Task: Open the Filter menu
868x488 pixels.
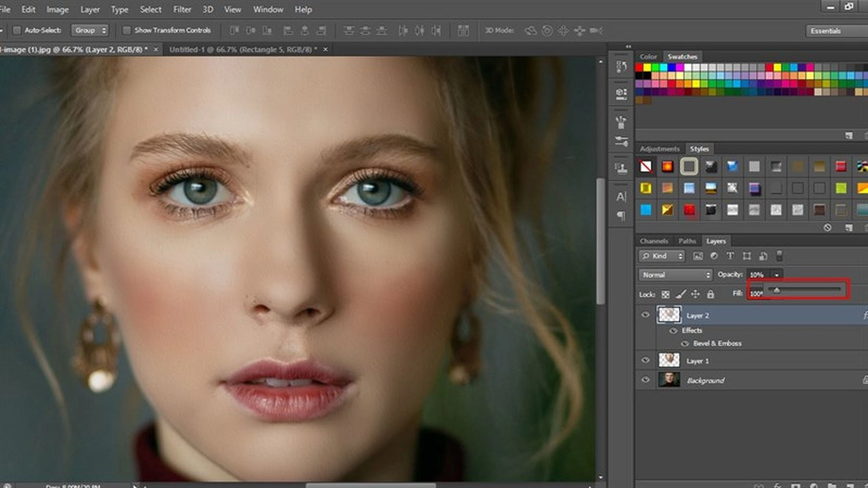Action: coord(182,9)
